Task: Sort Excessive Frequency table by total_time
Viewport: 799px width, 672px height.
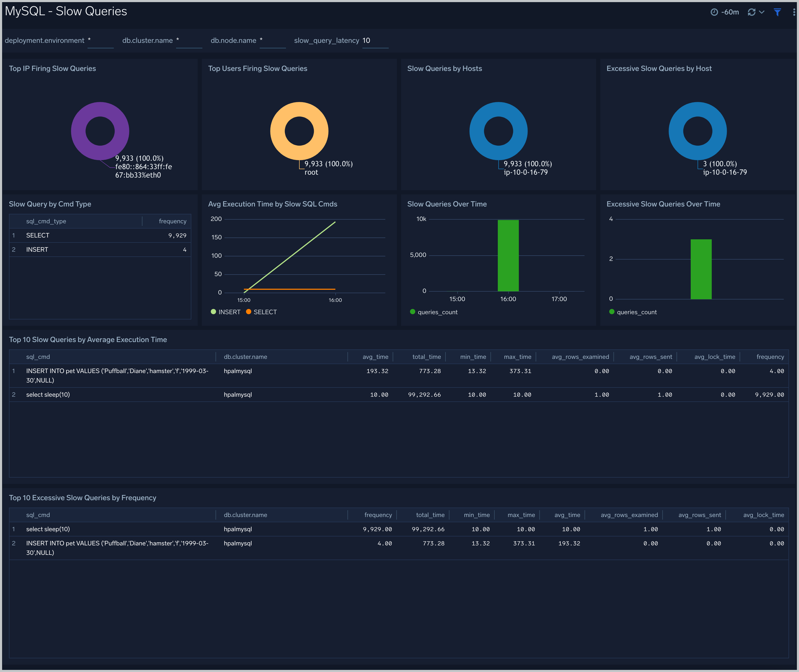Action: point(430,515)
